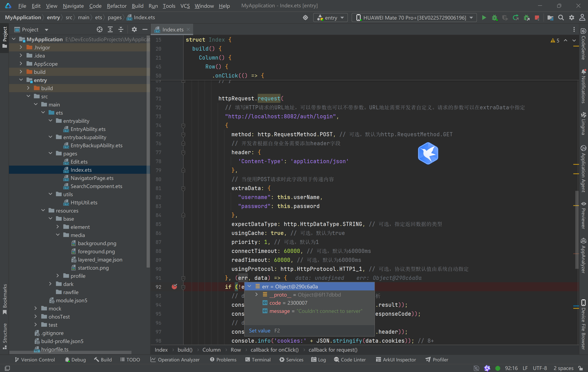Select NavigatorPage.ets in the project tree
588x372 pixels.
tap(92, 178)
